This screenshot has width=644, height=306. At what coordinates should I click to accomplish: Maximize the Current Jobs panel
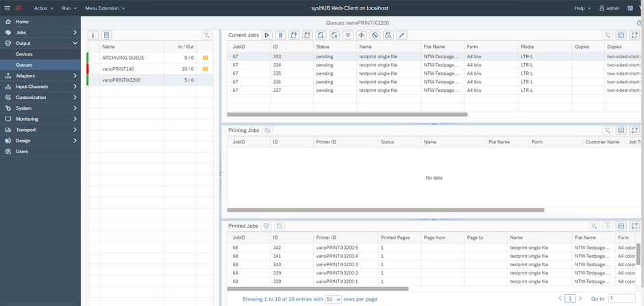[x=635, y=36]
